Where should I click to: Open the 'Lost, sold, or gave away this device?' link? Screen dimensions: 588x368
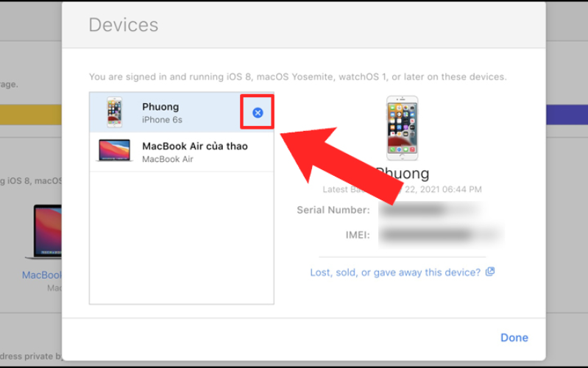pos(395,272)
